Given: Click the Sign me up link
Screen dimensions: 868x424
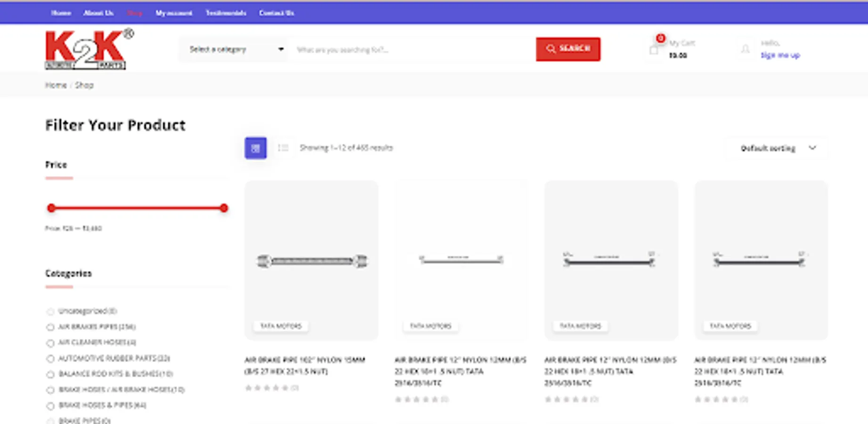Looking at the screenshot, I should tap(780, 55).
